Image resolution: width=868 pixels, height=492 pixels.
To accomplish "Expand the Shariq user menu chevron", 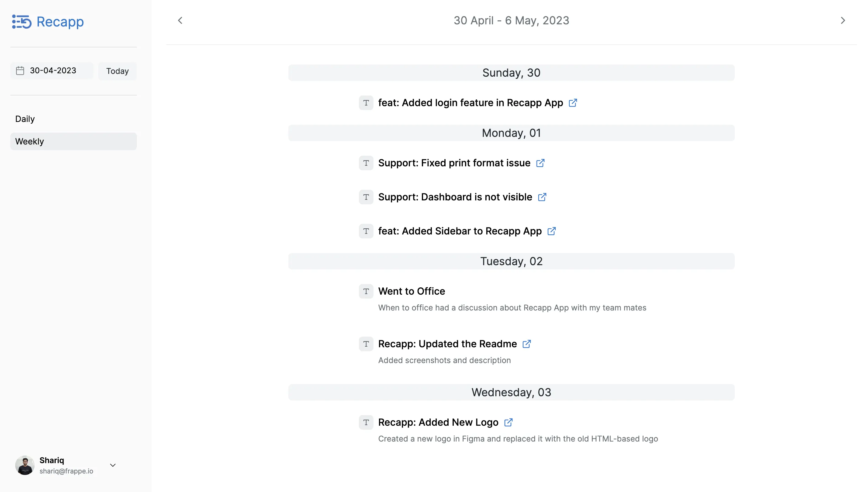I will click(113, 465).
